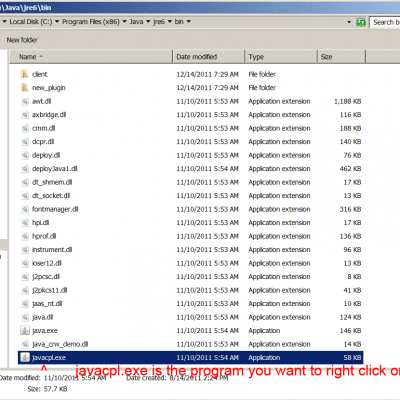The height and width of the screenshot is (400, 400).
Task: Click the 58 KB size of javacpl.exe
Action: [x=352, y=358]
